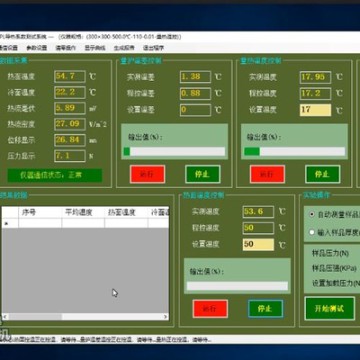Click red 运行 button under 热面温度控制
Screen dimensions: 360x360
(210, 308)
